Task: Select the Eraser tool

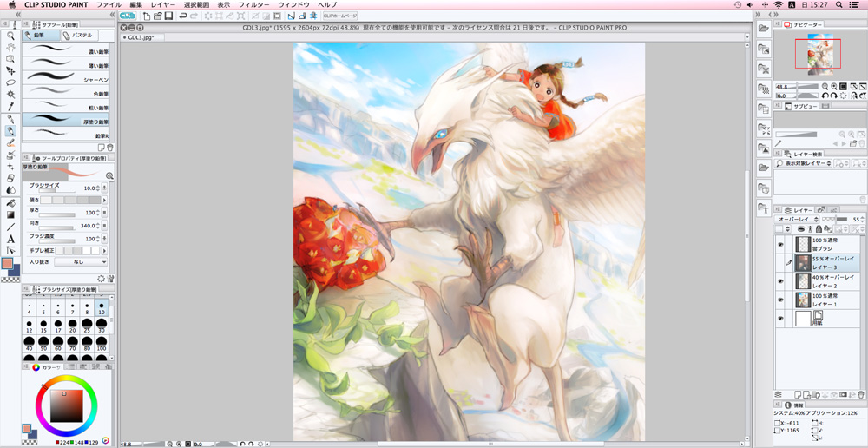Action: tap(10, 178)
